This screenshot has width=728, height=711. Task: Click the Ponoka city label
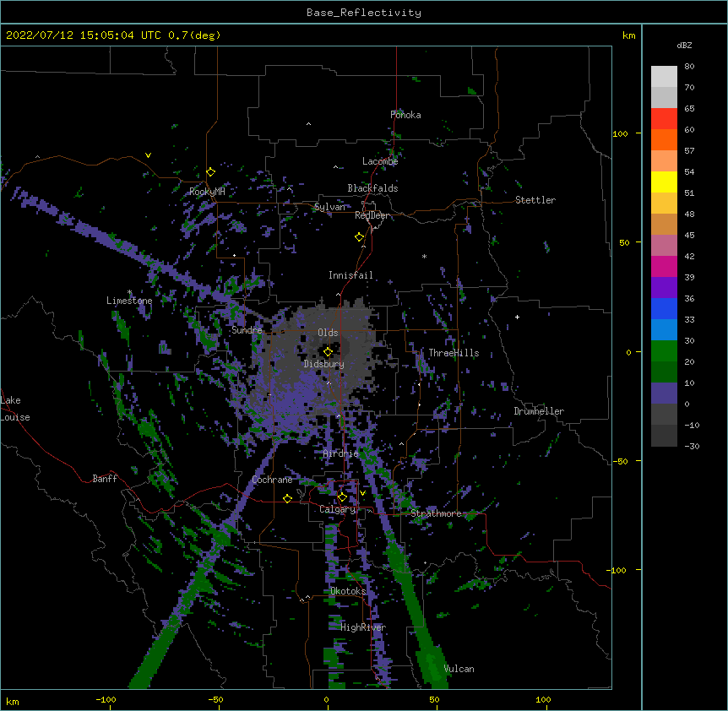[x=405, y=115]
